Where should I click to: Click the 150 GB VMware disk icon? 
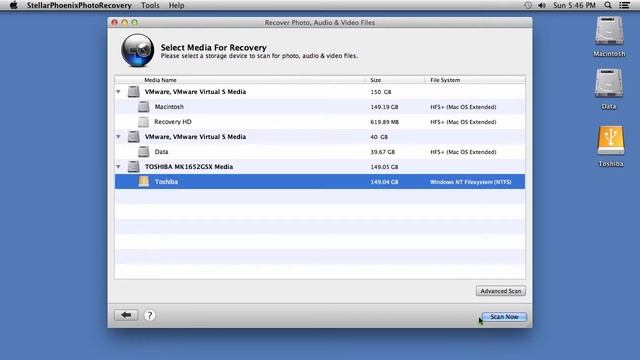tap(133, 91)
